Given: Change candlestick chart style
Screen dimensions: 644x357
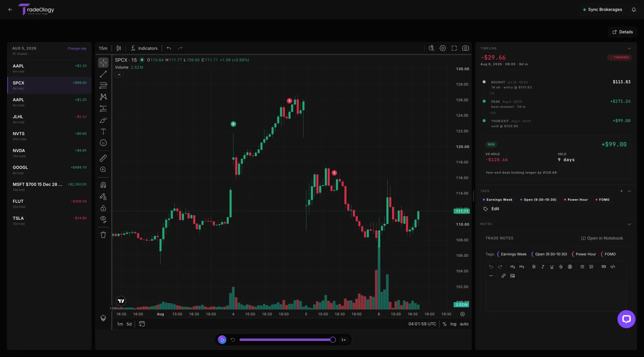Looking at the screenshot, I should [119, 48].
